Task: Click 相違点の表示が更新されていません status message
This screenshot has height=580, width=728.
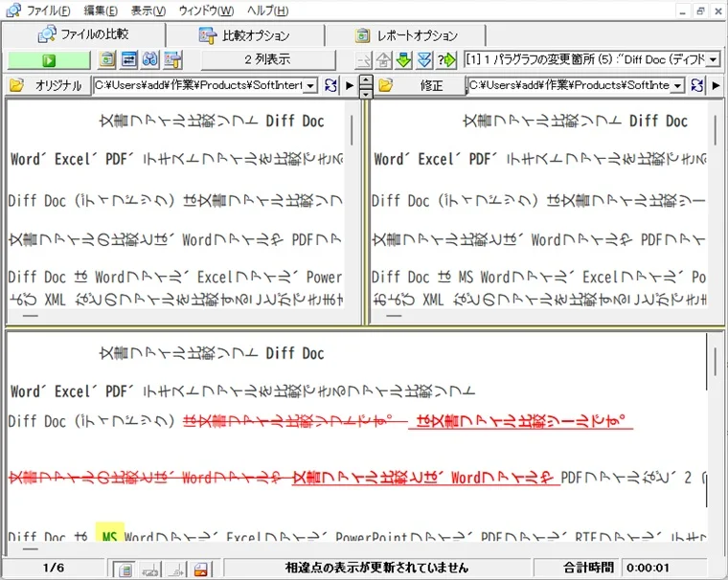Action: click(x=376, y=568)
